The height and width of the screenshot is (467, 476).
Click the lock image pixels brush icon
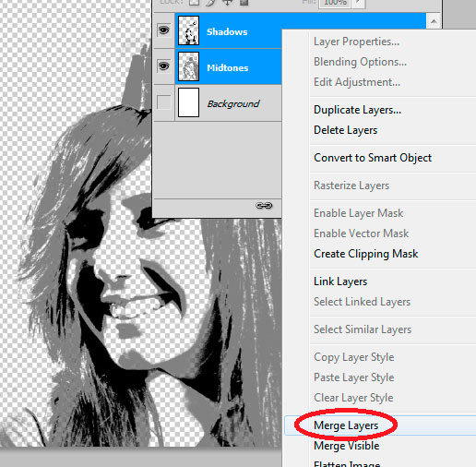click(x=211, y=2)
